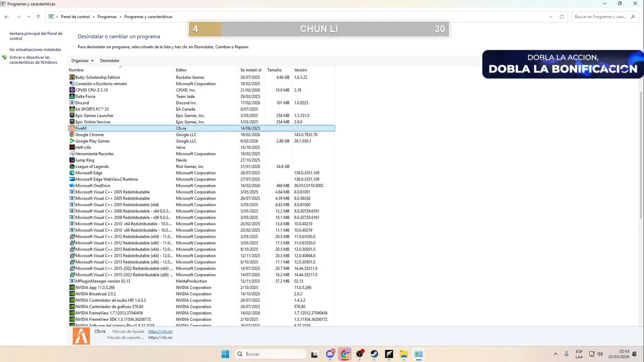This screenshot has height=362, width=644.
Task: Click the Windows features shield icon in sidebar
Action: click(x=5, y=57)
